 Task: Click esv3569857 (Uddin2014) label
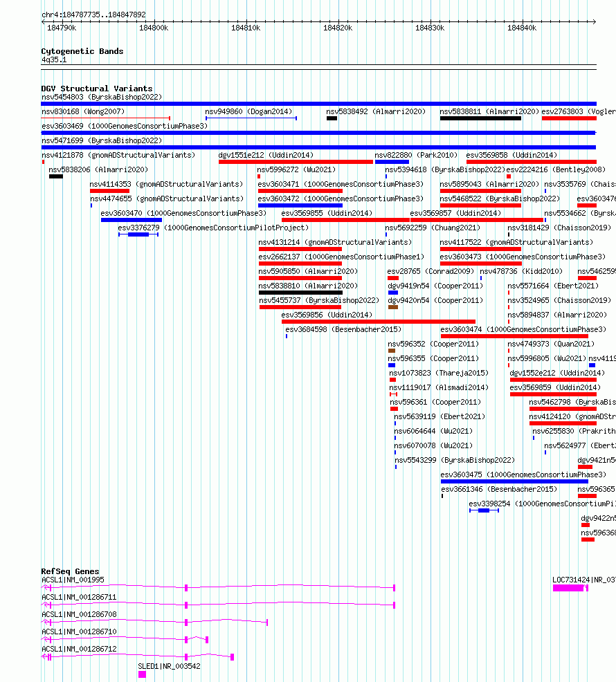[x=455, y=213]
